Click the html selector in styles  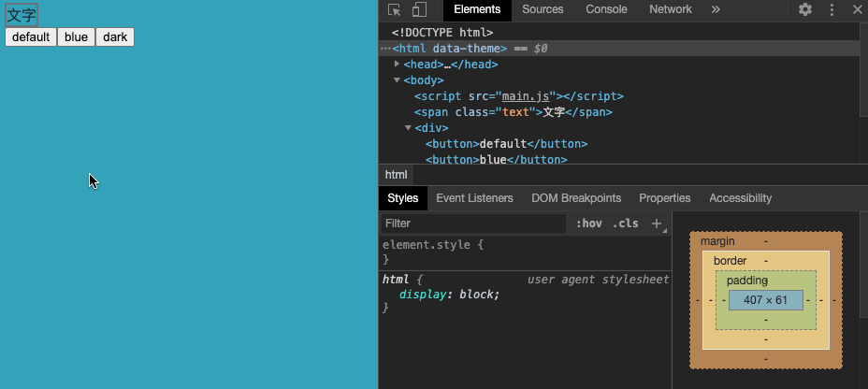tap(396, 280)
